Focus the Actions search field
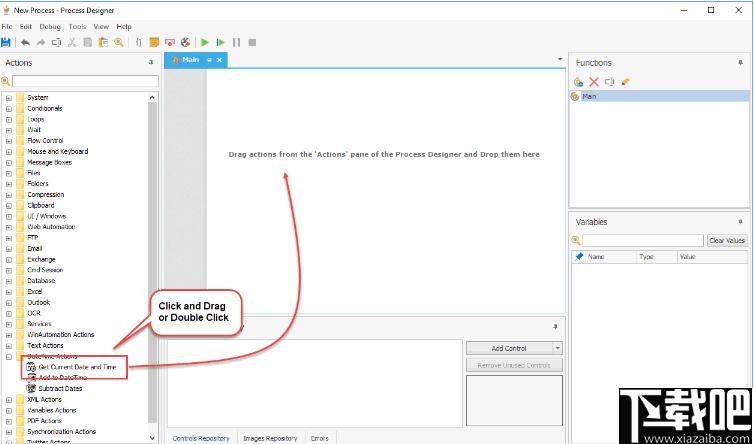Viewport: 754px width, 444px height. coord(85,81)
